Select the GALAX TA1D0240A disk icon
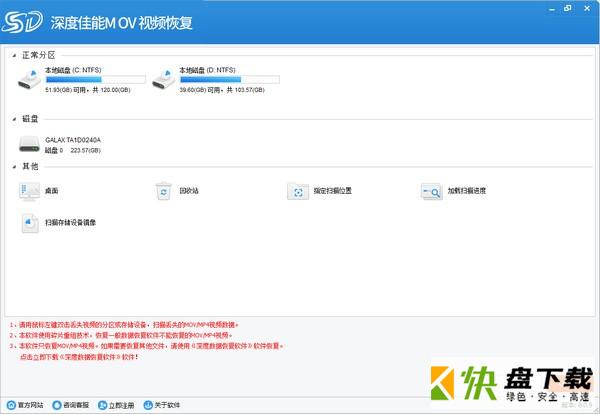Screen dimensions: 600x414 pos(29,144)
